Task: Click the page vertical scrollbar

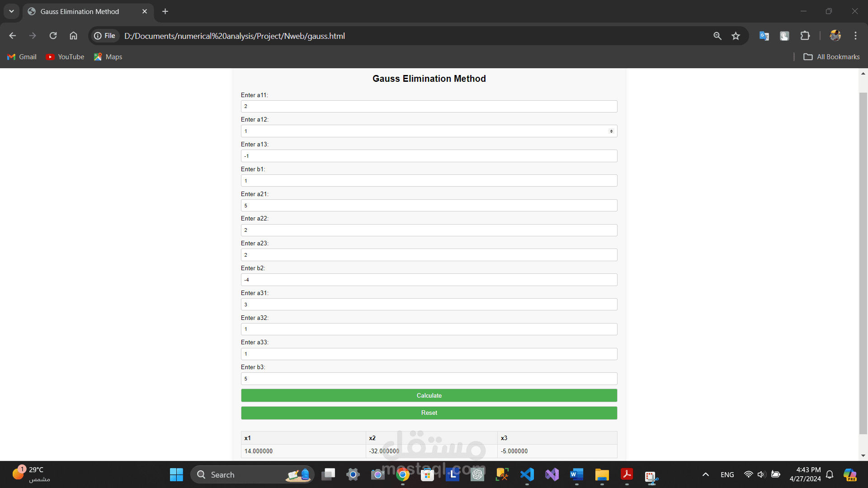Action: [x=863, y=263]
